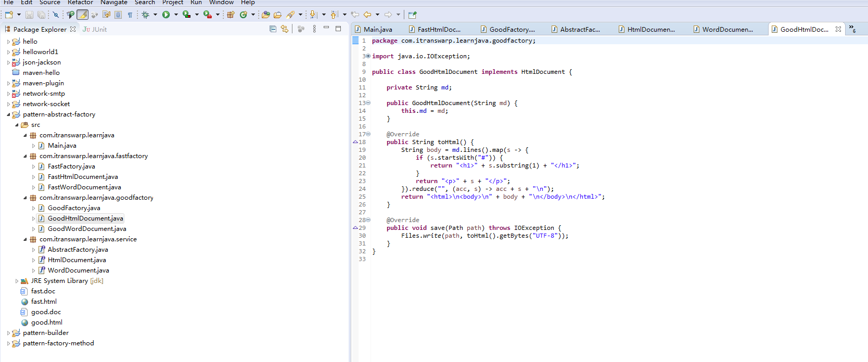
Task: Toggle Skip All Breakpoints
Action: [x=56, y=15]
